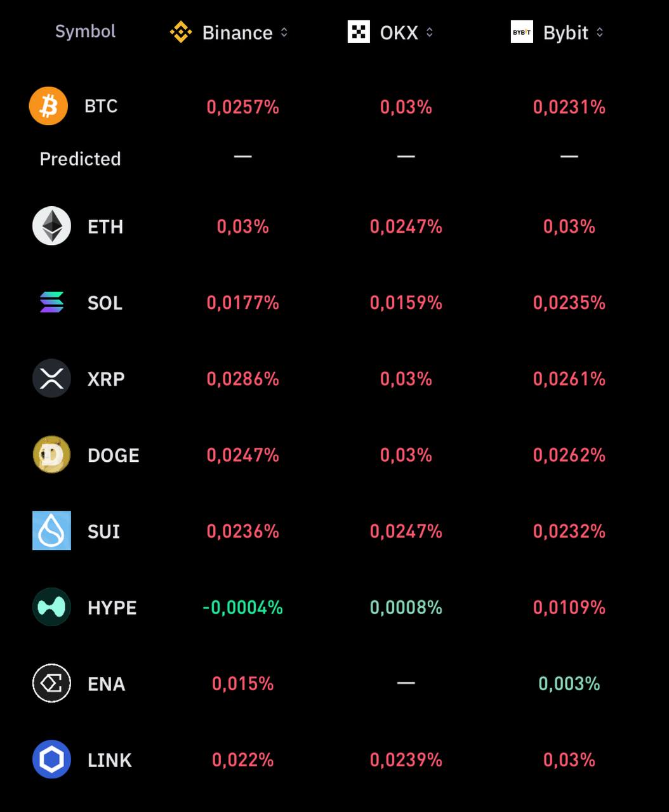Sort by Bybit column arrows
Image resolution: width=669 pixels, height=812 pixels.
coord(600,32)
